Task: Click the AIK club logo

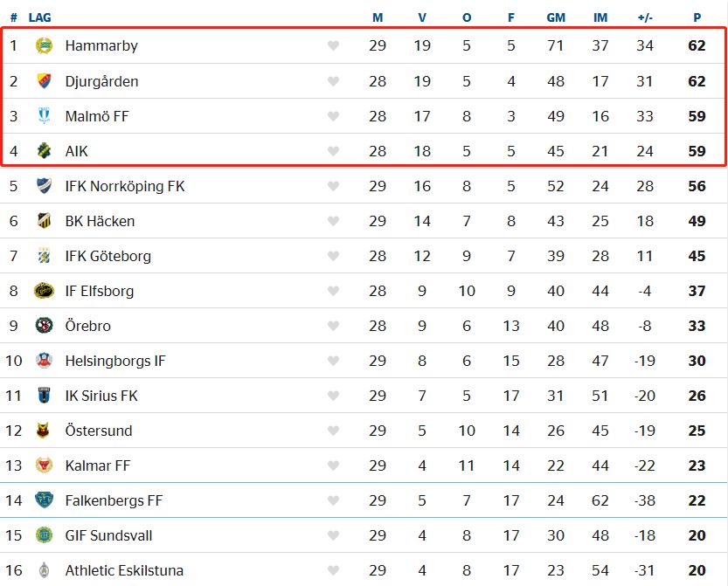Action: tap(44, 151)
